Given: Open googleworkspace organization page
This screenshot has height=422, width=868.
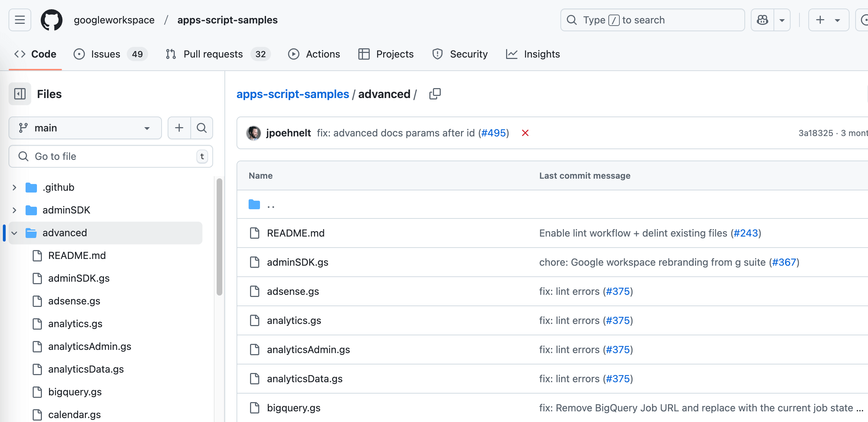Looking at the screenshot, I should coord(114,20).
